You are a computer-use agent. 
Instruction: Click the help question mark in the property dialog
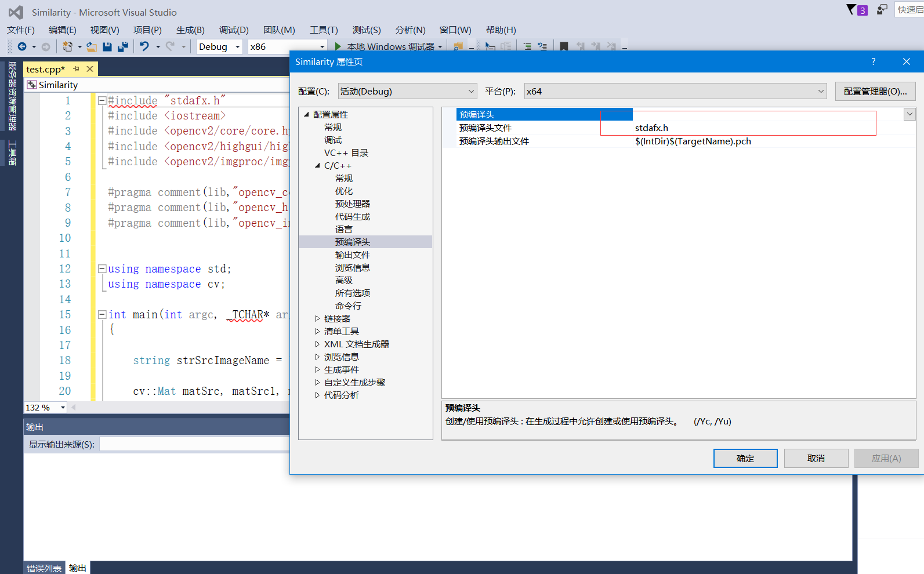click(x=873, y=61)
